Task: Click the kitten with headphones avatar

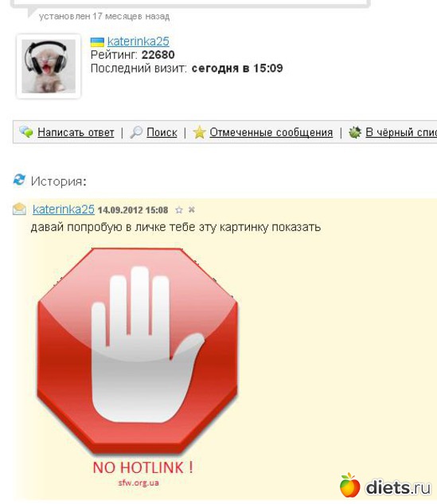Action: coord(49,66)
